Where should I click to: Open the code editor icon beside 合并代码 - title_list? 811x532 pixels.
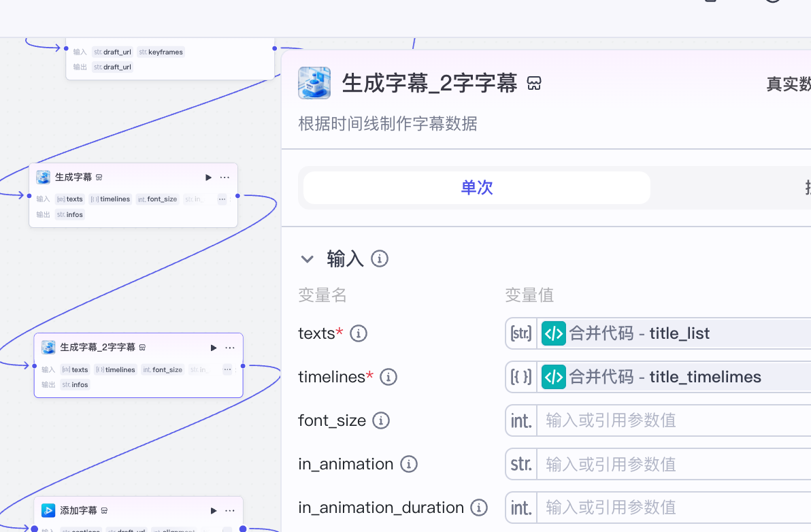(x=553, y=333)
